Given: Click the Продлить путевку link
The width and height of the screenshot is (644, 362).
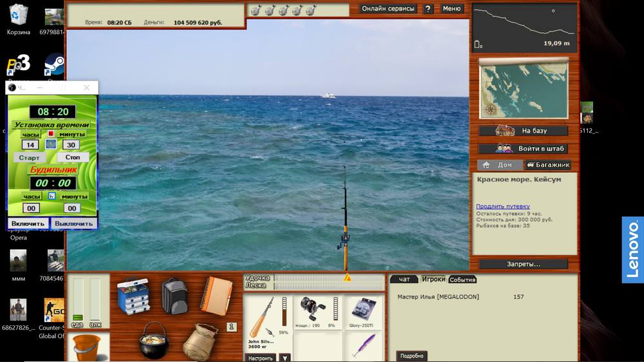Looking at the screenshot, I should [503, 206].
